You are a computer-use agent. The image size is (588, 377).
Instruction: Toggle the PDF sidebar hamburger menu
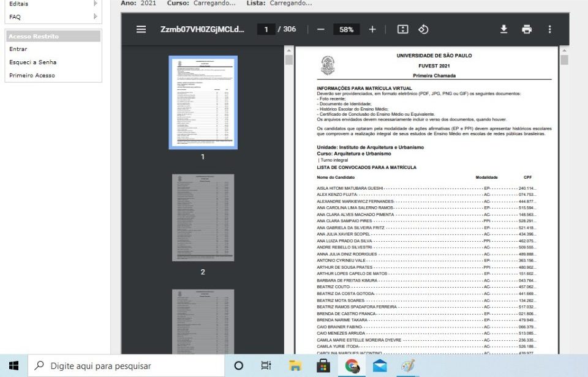coord(141,29)
